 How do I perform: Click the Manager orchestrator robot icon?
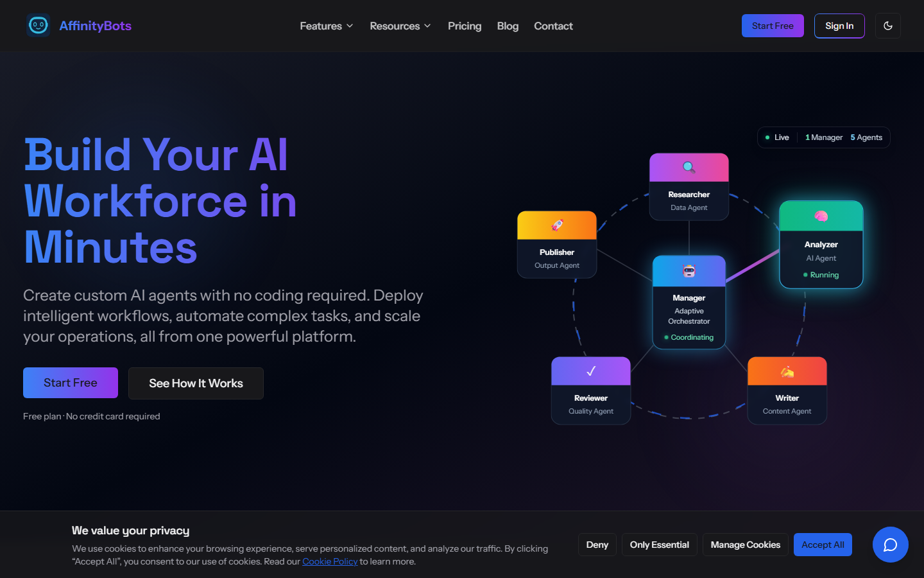pyautogui.click(x=689, y=270)
